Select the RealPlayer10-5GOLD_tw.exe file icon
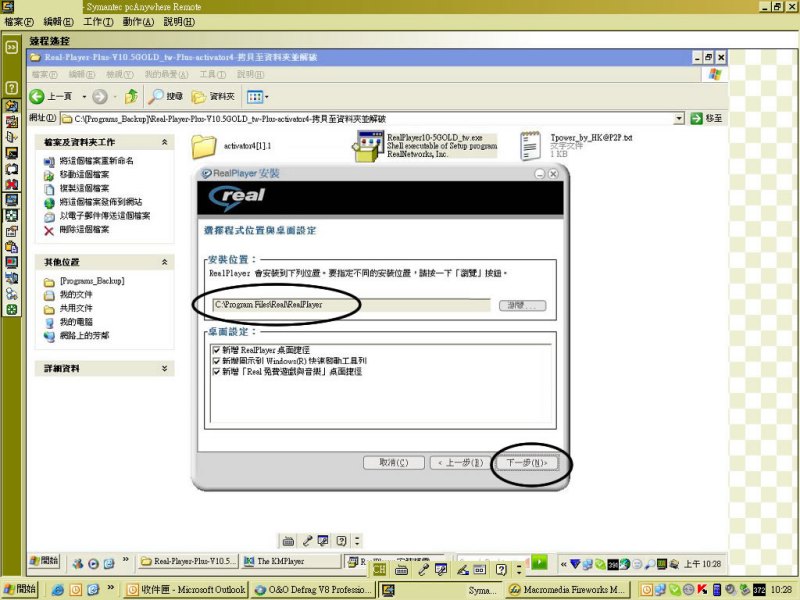This screenshot has width=800, height=600. [x=367, y=146]
